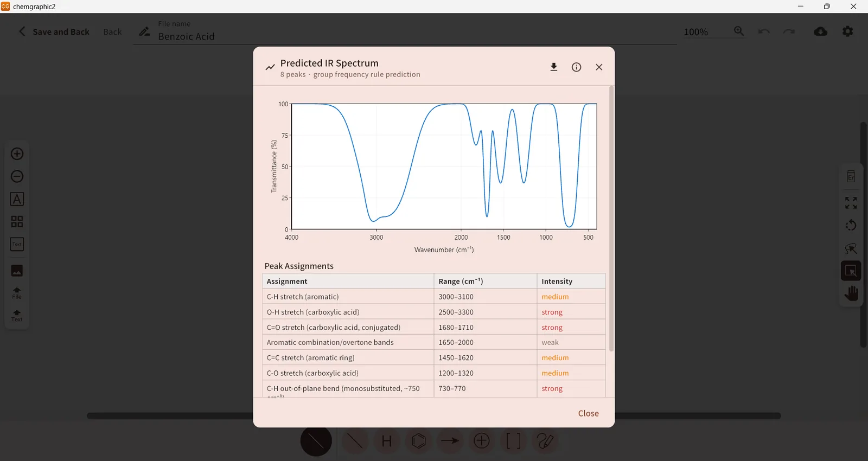
Task: Select the hand pan tool
Action: pyautogui.click(x=851, y=293)
